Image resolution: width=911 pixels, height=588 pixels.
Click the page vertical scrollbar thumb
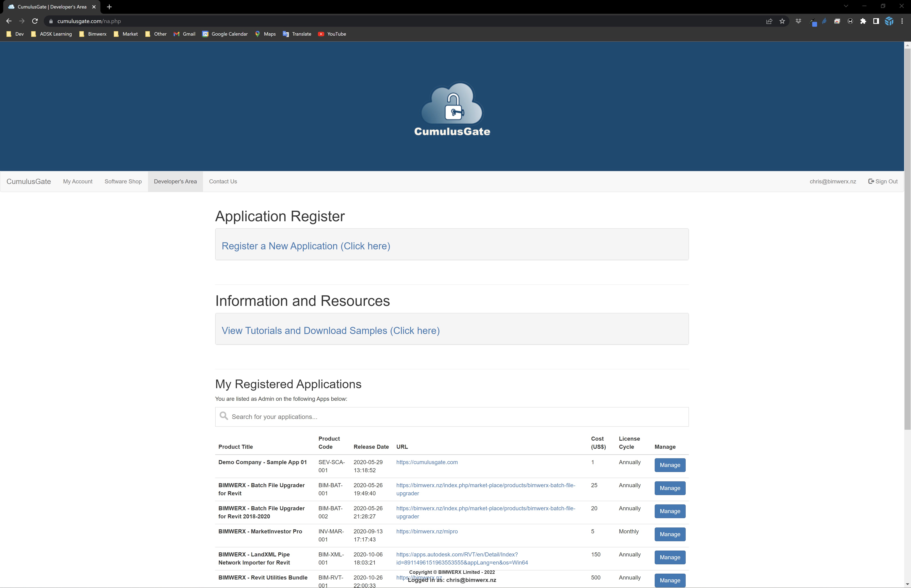pyautogui.click(x=907, y=239)
